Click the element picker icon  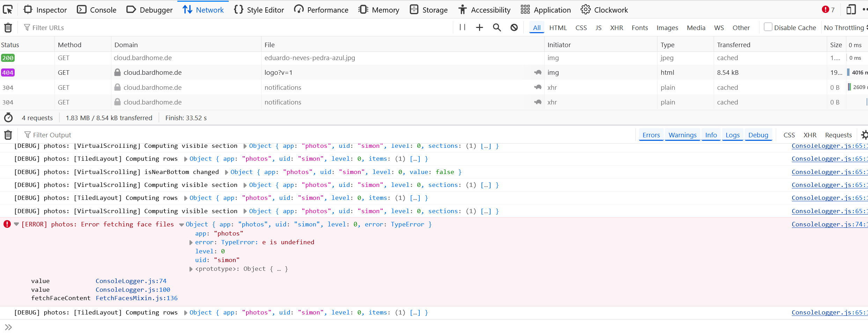[x=8, y=10]
